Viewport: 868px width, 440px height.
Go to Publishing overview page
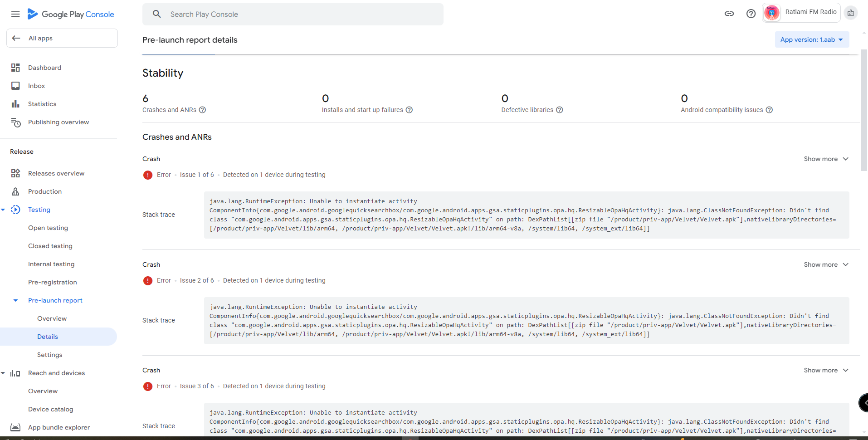coord(58,122)
